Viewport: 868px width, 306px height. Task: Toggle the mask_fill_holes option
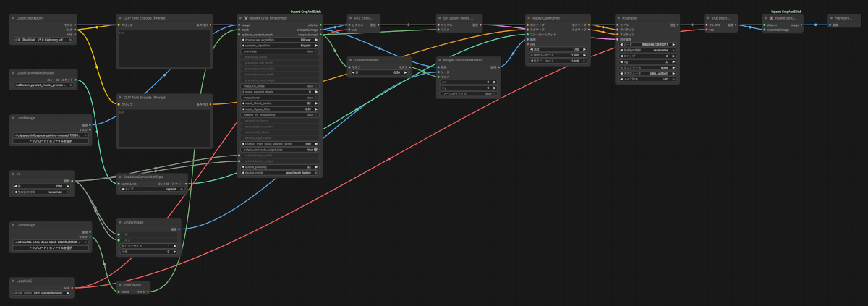280,86
